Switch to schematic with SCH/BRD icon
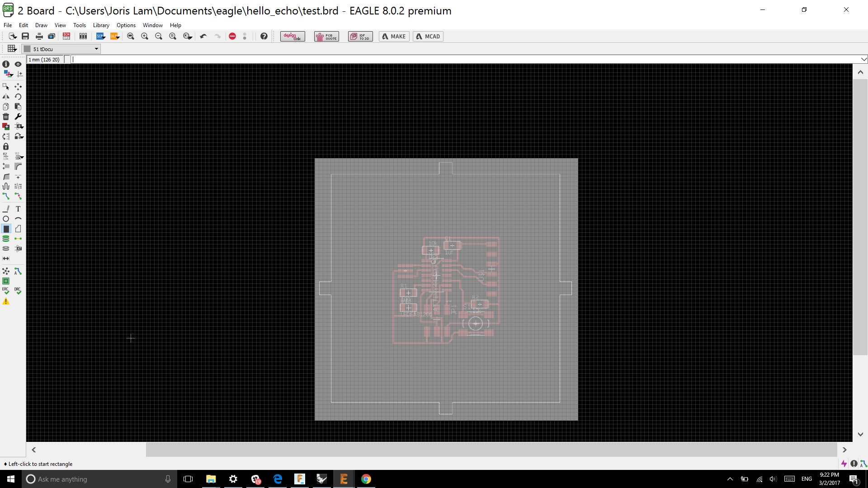Screen dimensions: 868x488 (x=66, y=36)
